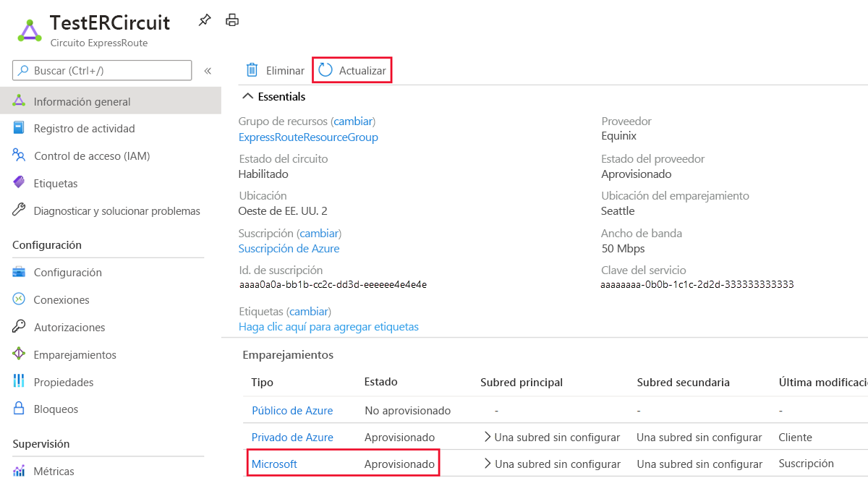
Task: Select the service key aaaaaaaa-0b0b value
Action: [697, 285]
